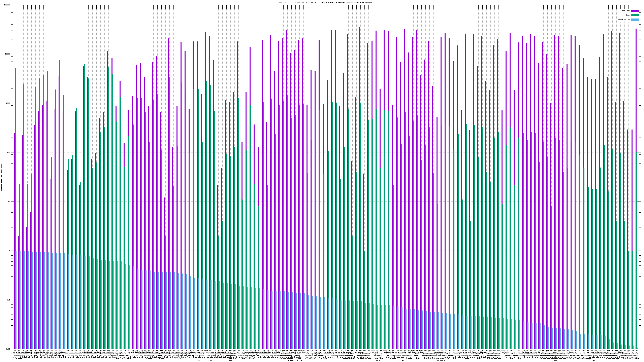
Task: Click the purple Not Spam legend swatch
Action: pos(635,11)
